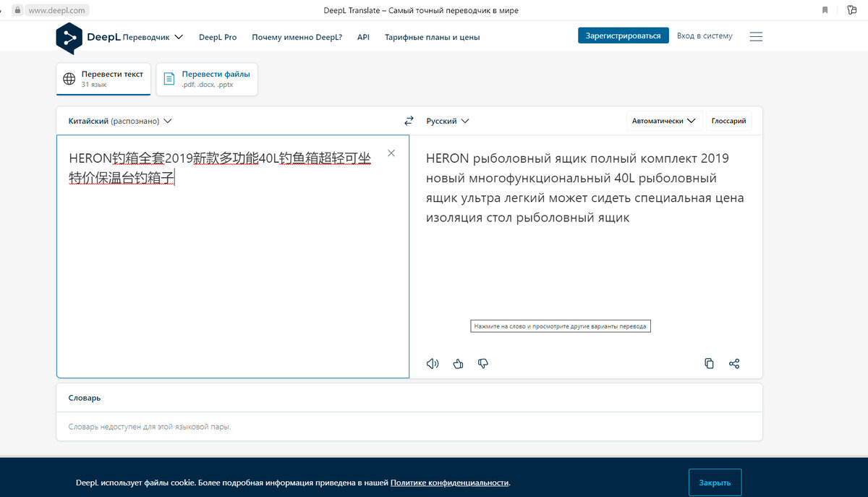
Task: Click the globe icon on translate text tab
Action: (69, 79)
